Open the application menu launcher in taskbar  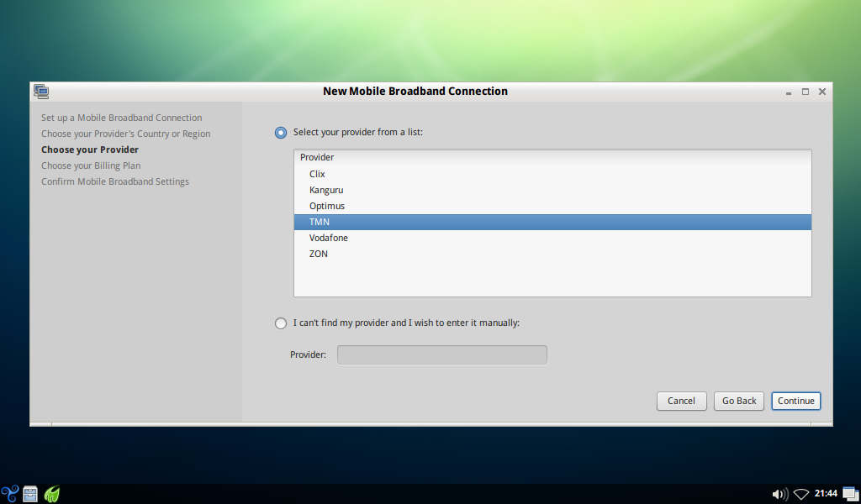(9, 494)
